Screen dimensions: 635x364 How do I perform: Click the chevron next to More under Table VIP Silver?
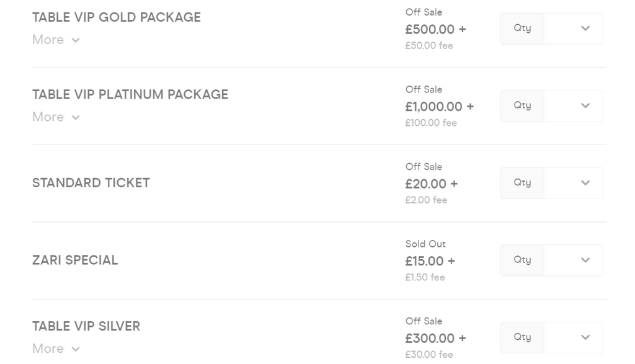coord(76,349)
